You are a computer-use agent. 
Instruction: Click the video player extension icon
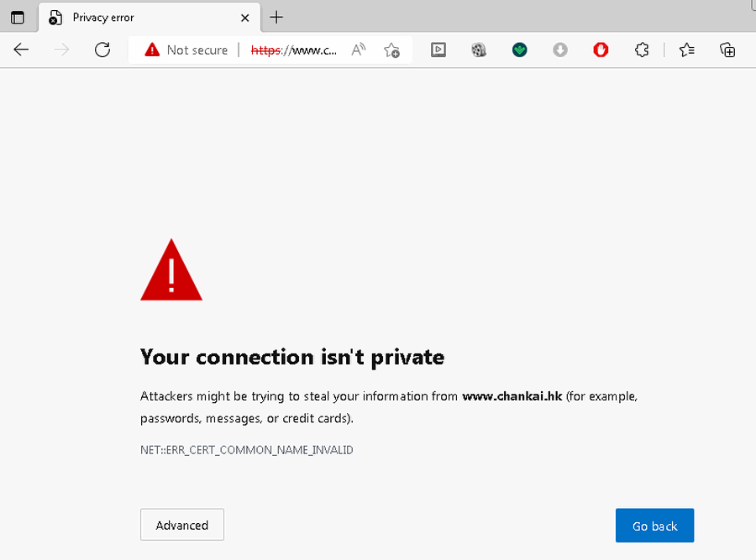[x=438, y=50]
